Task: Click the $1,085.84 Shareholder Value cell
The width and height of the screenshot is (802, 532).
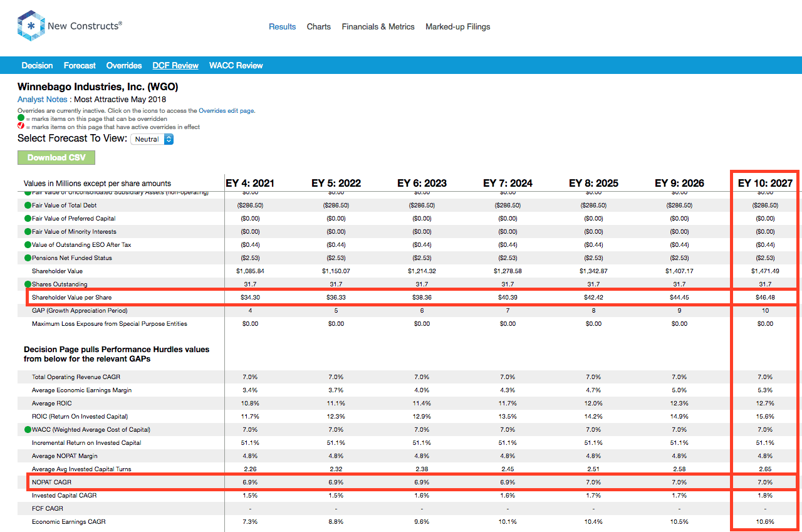Action: coord(250,271)
